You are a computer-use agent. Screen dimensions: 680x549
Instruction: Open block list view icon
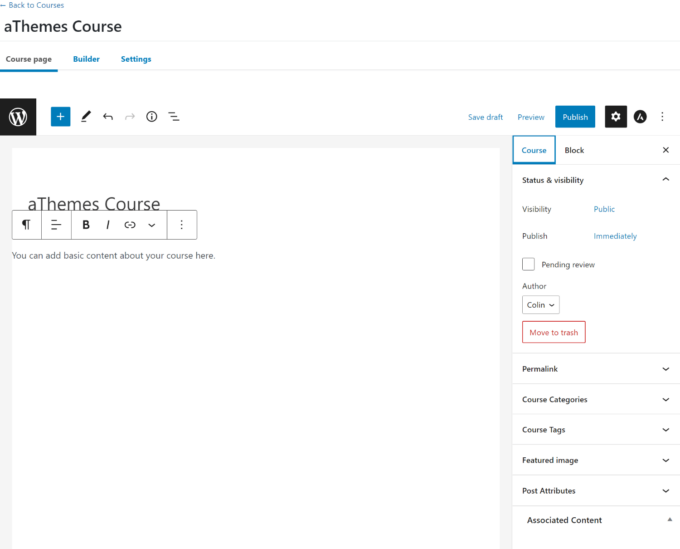(x=174, y=117)
